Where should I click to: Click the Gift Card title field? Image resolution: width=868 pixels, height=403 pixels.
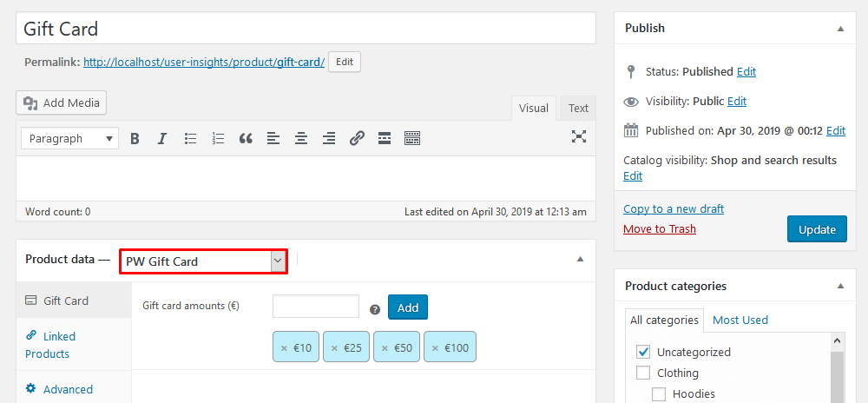pyautogui.click(x=306, y=29)
